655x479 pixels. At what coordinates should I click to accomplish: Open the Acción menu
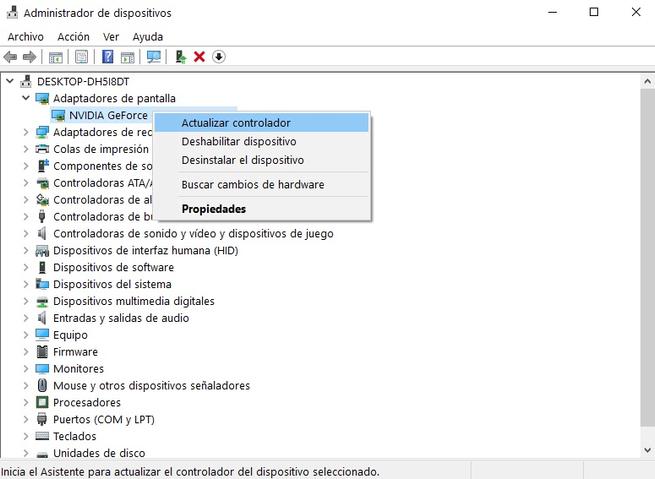74,37
